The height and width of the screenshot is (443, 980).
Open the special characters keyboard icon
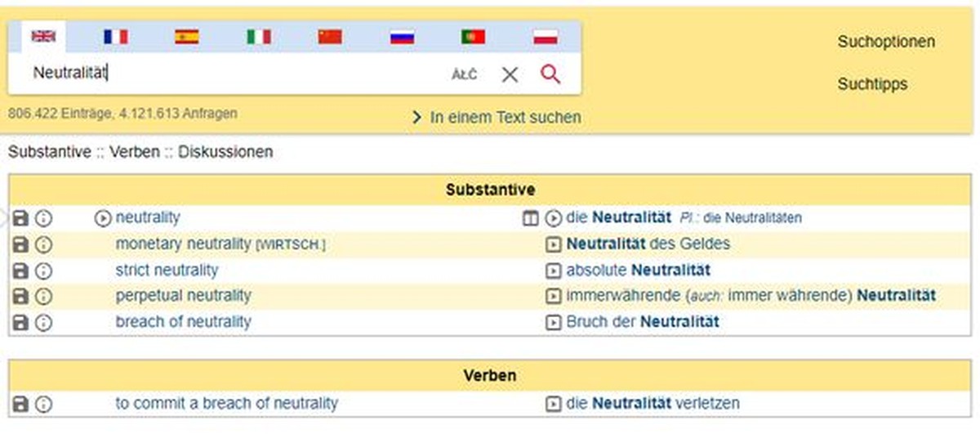[464, 74]
